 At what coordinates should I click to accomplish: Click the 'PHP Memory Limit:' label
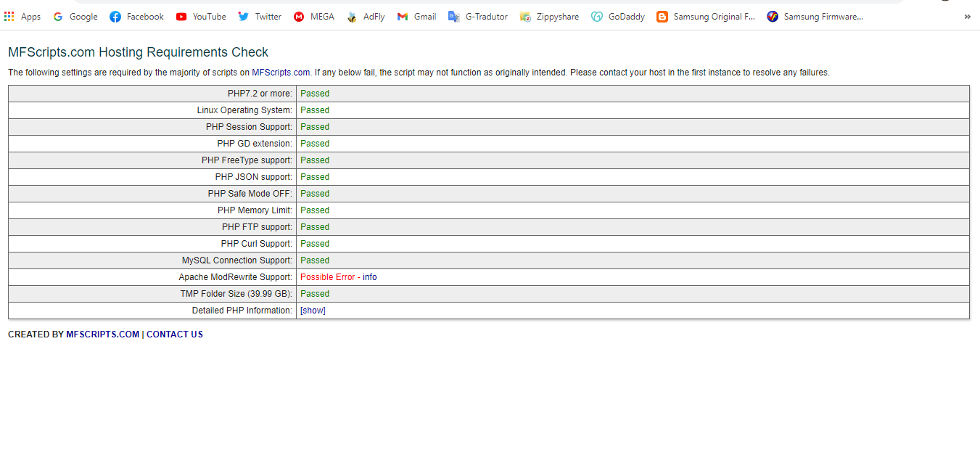click(255, 210)
